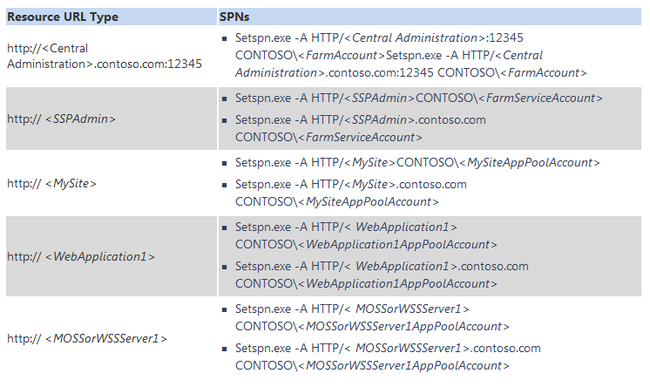Click bullet before Central Administration Setspn command
This screenshot has width=650, height=387.
224,39
